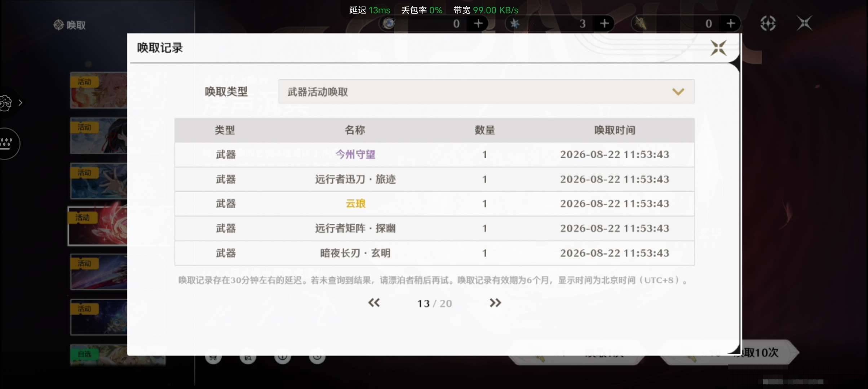868x389 pixels.
Task: Click page indicator 13 / 20
Action: [434, 304]
